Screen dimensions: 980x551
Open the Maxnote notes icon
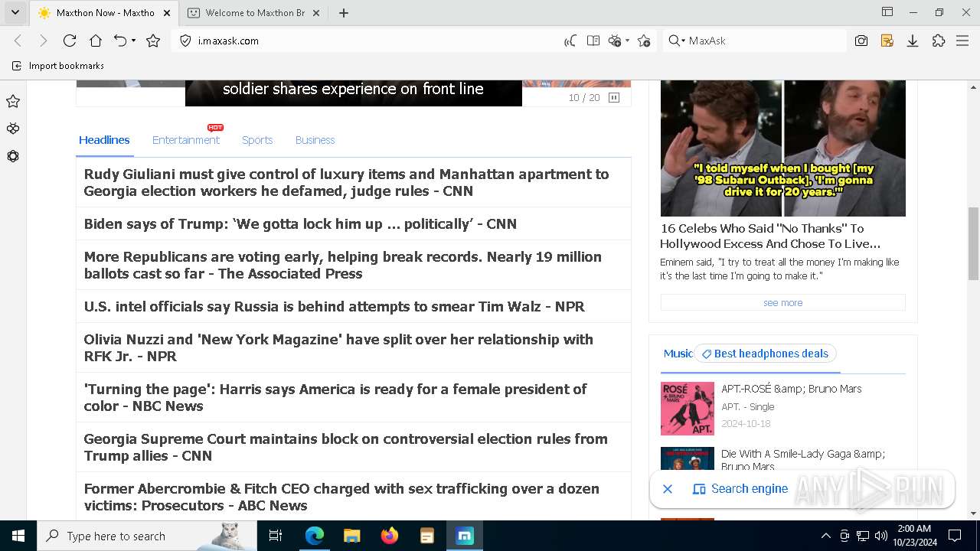887,41
